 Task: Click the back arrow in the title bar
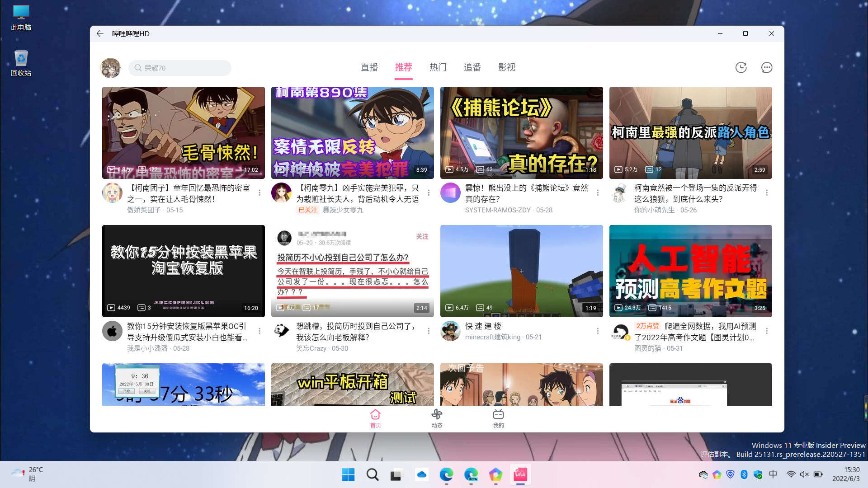100,33
